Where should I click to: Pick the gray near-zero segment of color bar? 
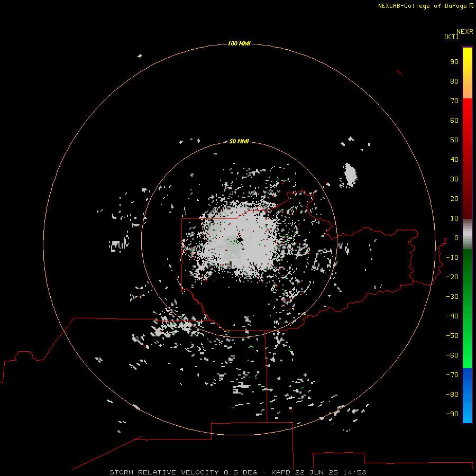[x=467, y=234]
